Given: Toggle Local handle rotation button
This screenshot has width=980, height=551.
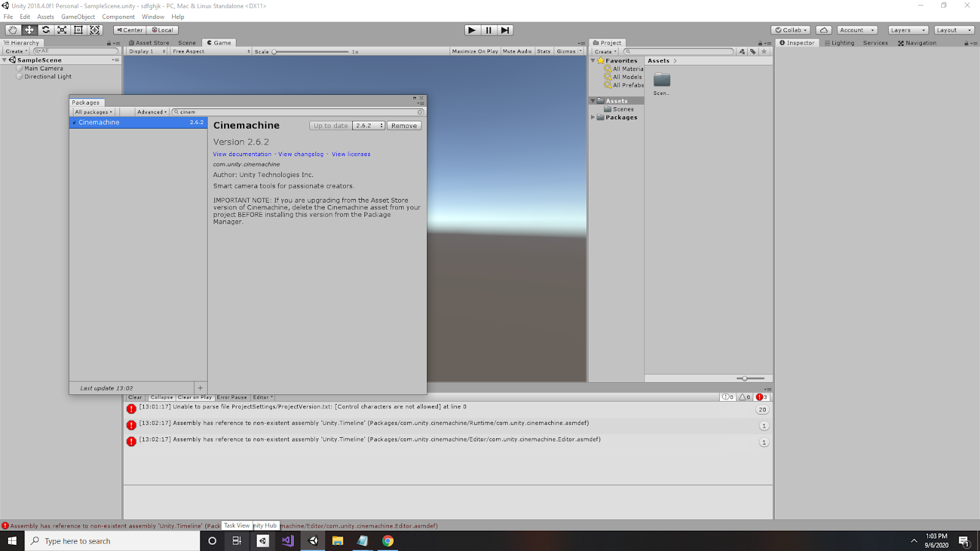Looking at the screenshot, I should click(x=162, y=30).
